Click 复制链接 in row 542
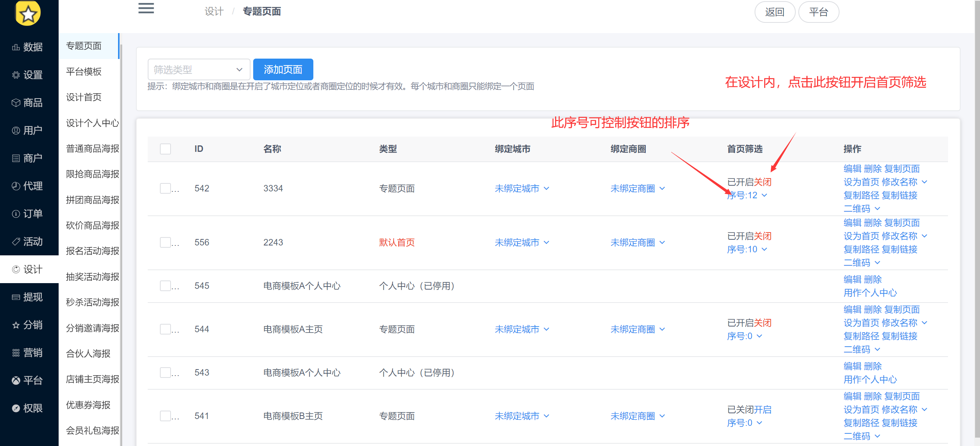 (900, 195)
